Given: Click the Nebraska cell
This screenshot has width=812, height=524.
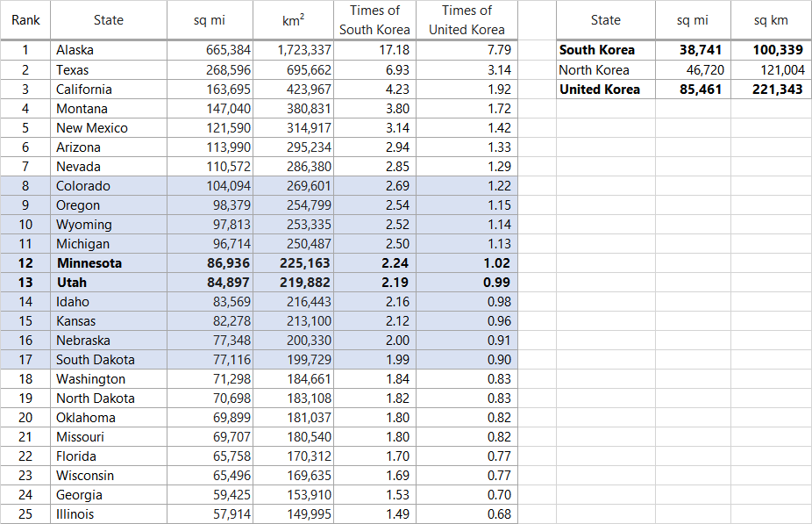Looking at the screenshot, I should [108, 341].
